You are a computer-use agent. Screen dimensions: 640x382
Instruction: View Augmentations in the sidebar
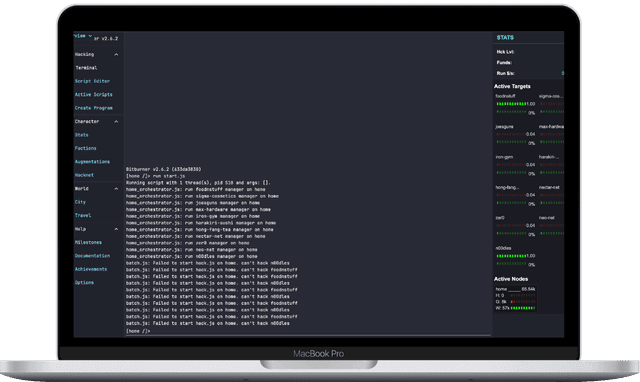click(92, 162)
